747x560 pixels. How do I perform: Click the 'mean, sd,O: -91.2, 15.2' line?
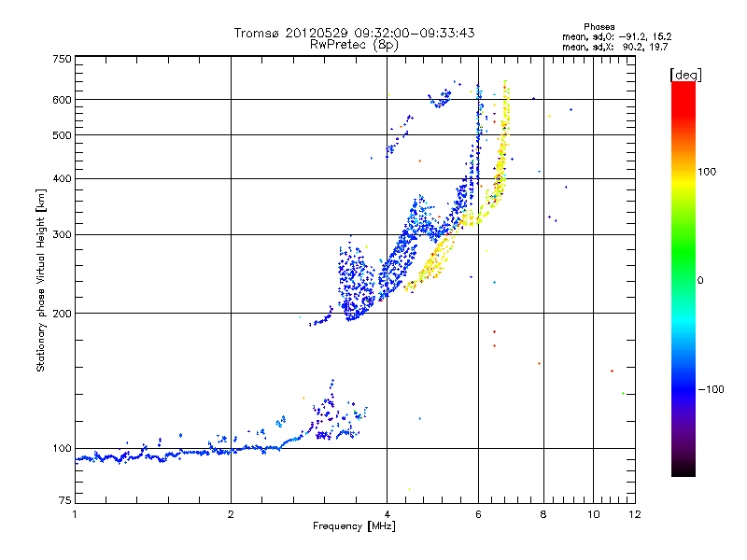pos(617,36)
